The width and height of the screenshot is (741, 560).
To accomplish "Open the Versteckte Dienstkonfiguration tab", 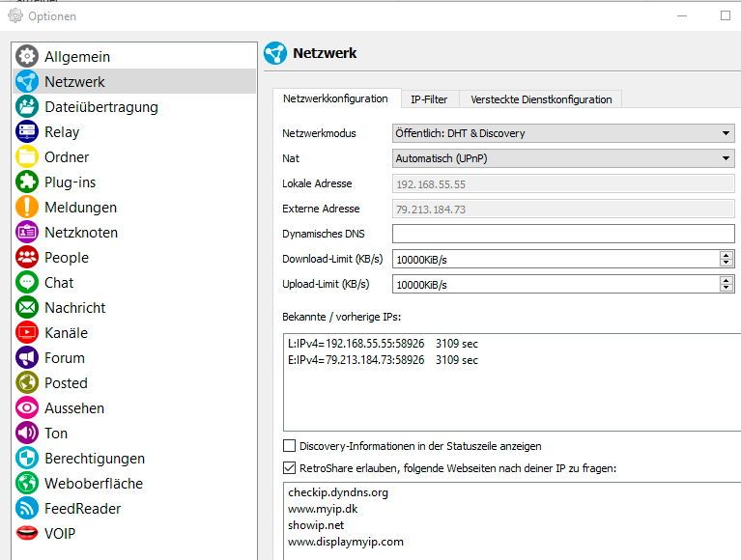I will 541,99.
